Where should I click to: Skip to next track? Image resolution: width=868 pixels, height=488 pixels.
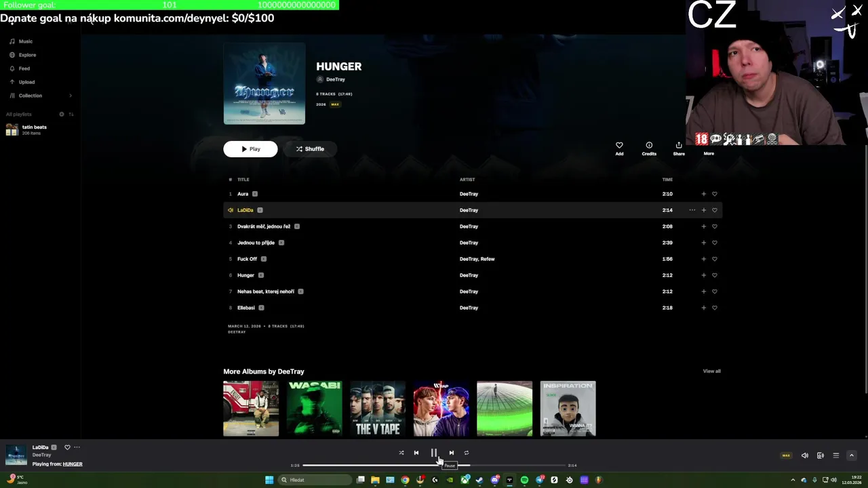point(452,453)
